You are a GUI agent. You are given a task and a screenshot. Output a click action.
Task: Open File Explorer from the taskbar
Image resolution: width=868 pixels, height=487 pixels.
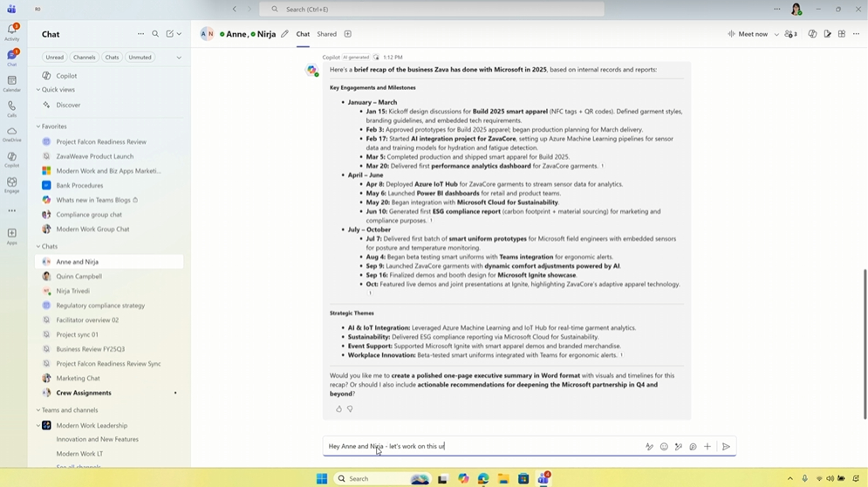[x=503, y=478]
